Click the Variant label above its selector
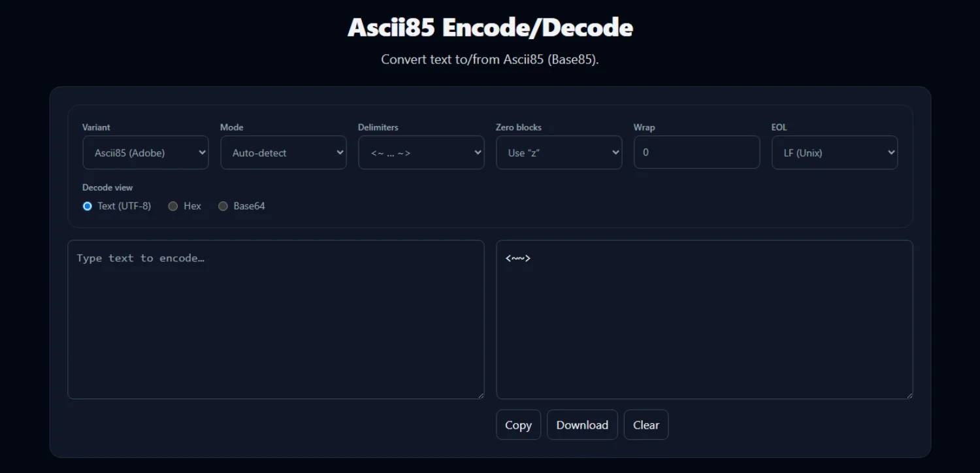 [95, 127]
